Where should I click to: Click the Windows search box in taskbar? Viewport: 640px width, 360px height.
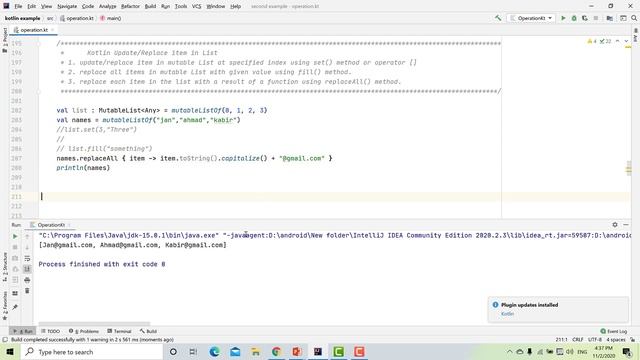pyautogui.click(x=92, y=352)
